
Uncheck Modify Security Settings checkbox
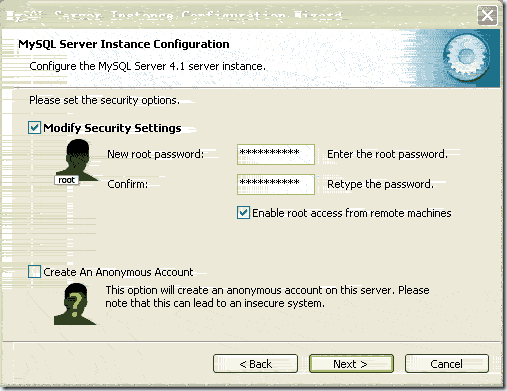34,128
